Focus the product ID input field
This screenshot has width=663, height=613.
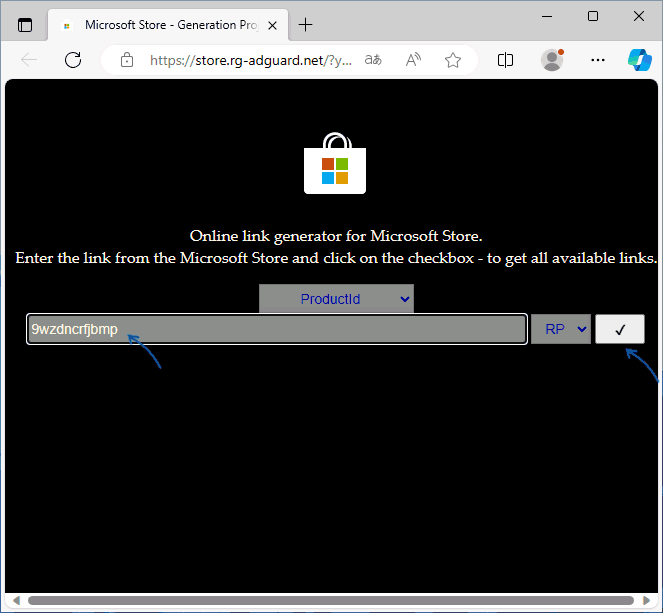[277, 329]
